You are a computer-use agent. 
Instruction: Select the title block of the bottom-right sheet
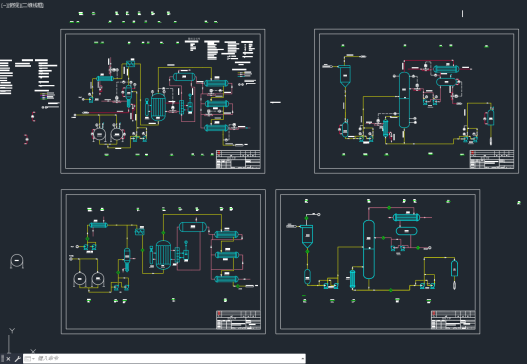point(453,320)
